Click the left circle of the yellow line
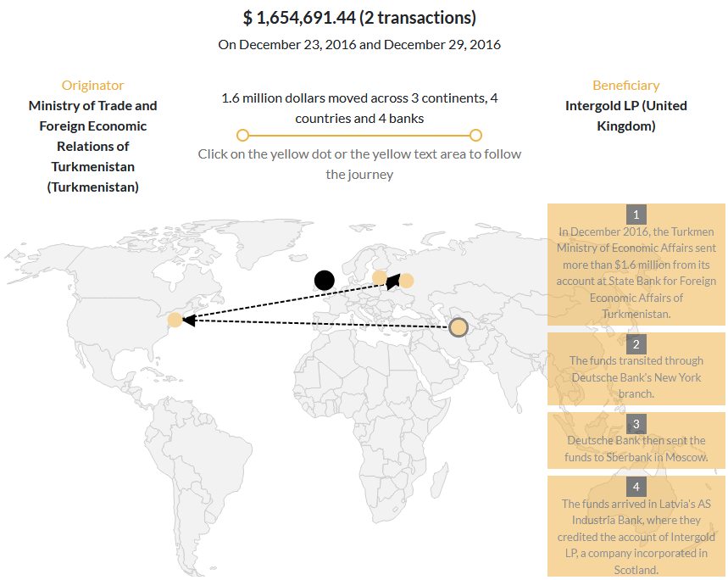 243,135
